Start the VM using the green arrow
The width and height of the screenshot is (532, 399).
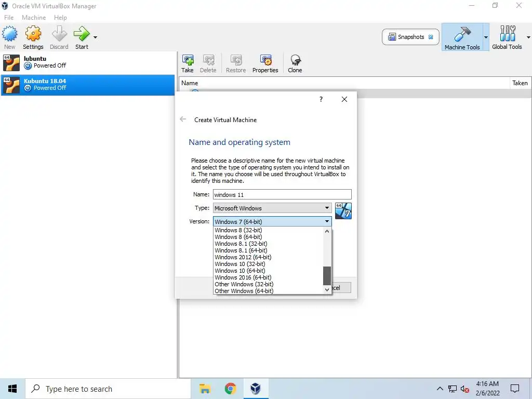[82, 34]
